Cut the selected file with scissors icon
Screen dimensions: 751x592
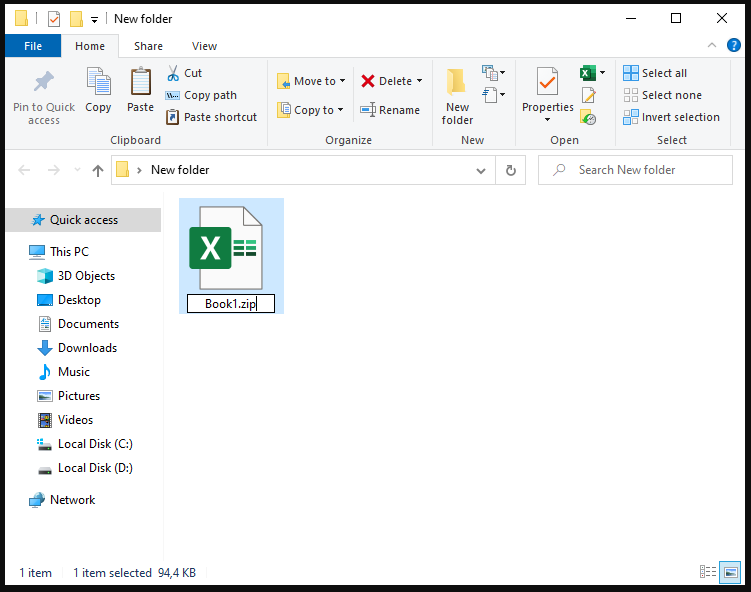click(x=172, y=73)
